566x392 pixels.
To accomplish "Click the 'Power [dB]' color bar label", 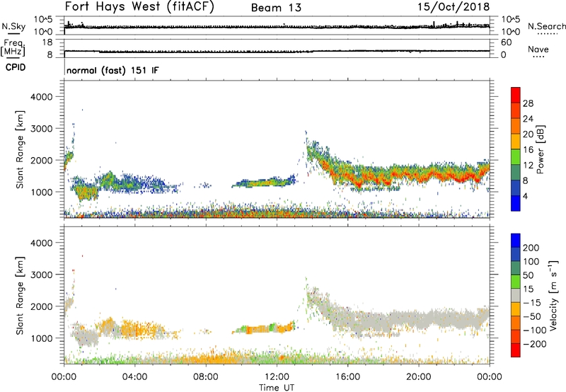I will (x=540, y=149).
